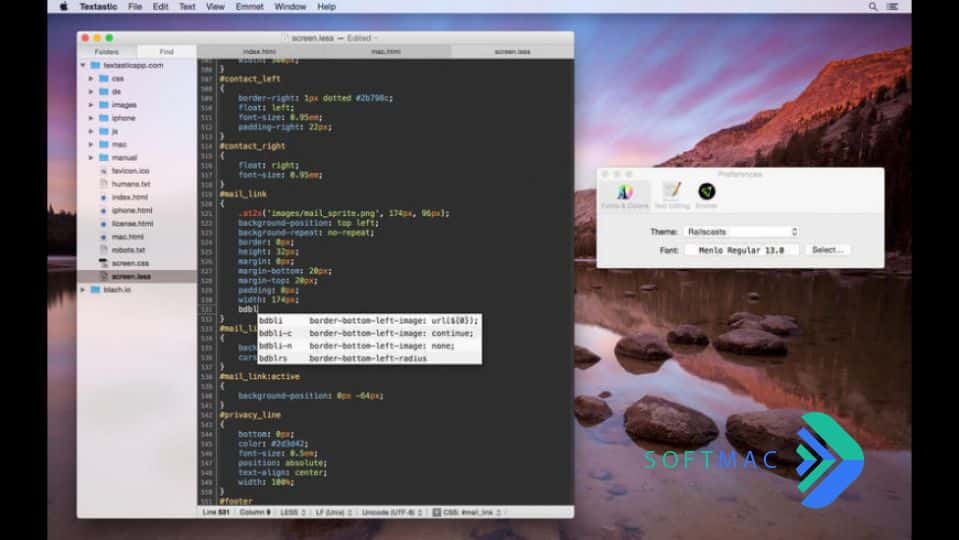Open the Help menu
The height and width of the screenshot is (540, 959).
pos(326,7)
